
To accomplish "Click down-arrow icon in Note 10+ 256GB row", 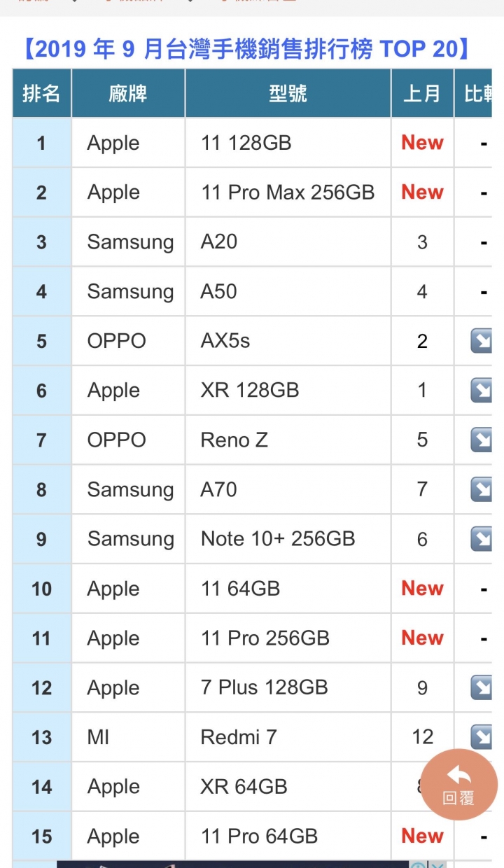I will pyautogui.click(x=482, y=539).
